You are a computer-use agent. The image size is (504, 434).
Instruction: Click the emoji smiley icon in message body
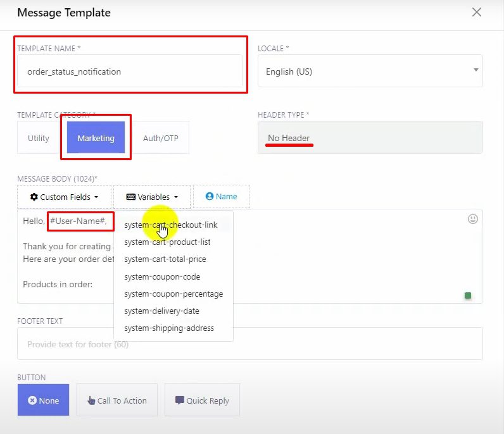(472, 219)
